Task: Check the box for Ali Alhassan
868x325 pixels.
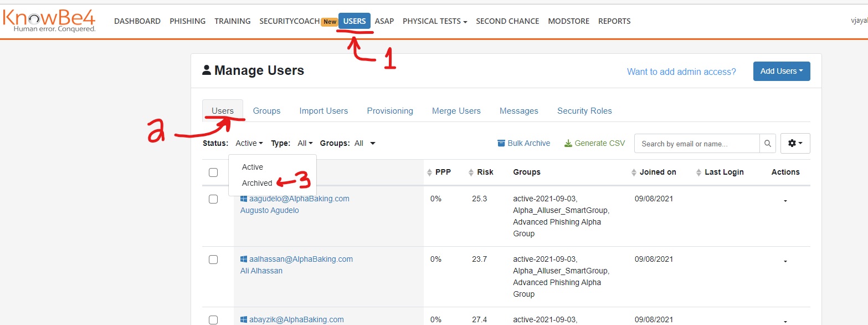Action: [x=213, y=260]
